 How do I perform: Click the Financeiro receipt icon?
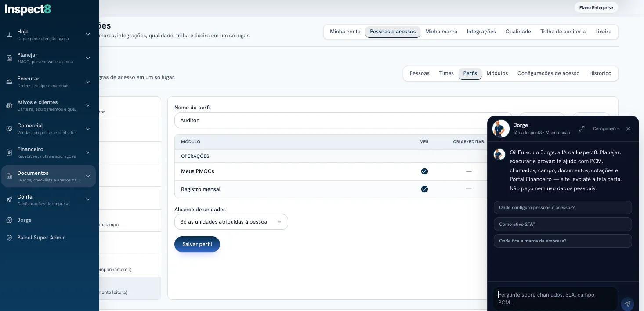[x=9, y=152]
